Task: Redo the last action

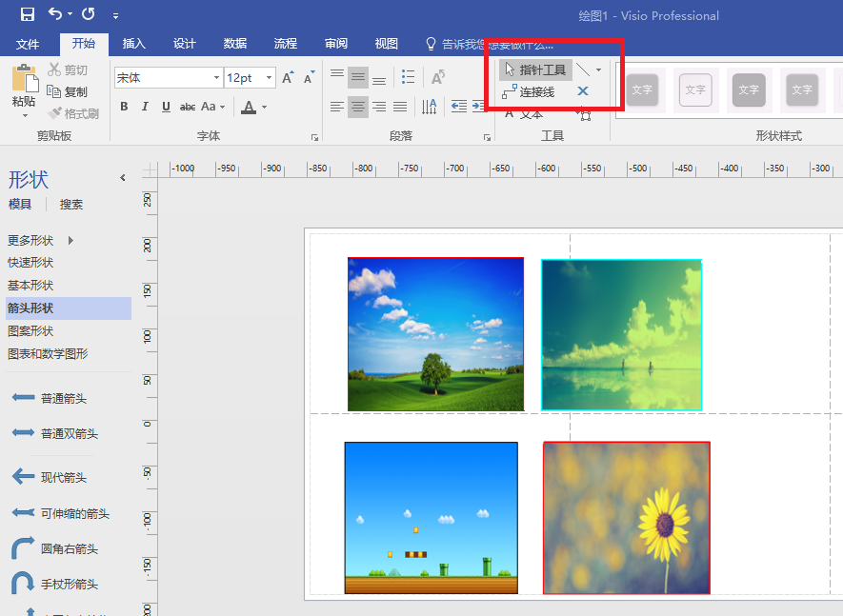Action: pos(89,13)
